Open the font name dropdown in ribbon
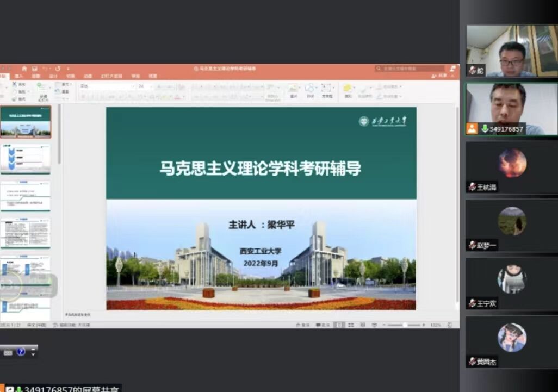558x392 pixels. click(x=107, y=86)
